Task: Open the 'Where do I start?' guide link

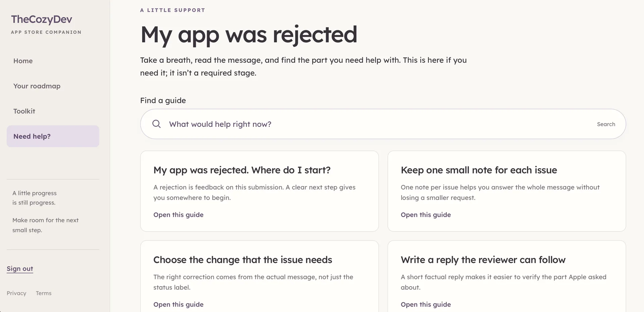Action: [178, 215]
